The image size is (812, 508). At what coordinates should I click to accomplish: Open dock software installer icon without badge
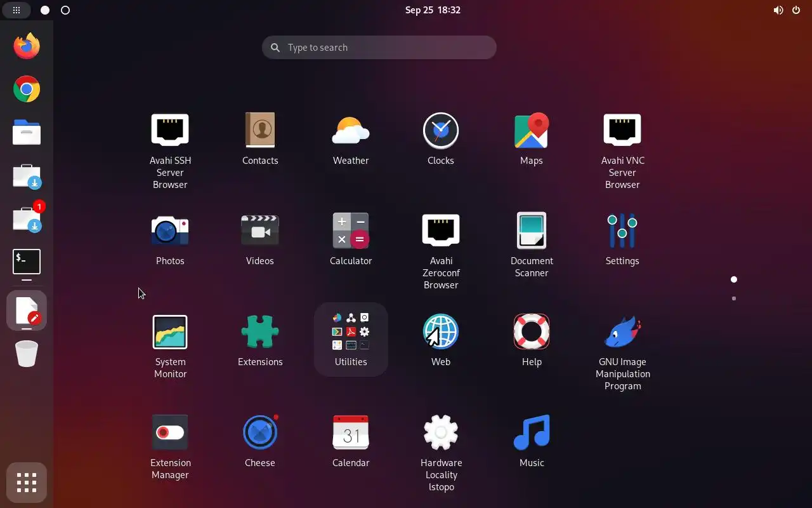(27, 176)
